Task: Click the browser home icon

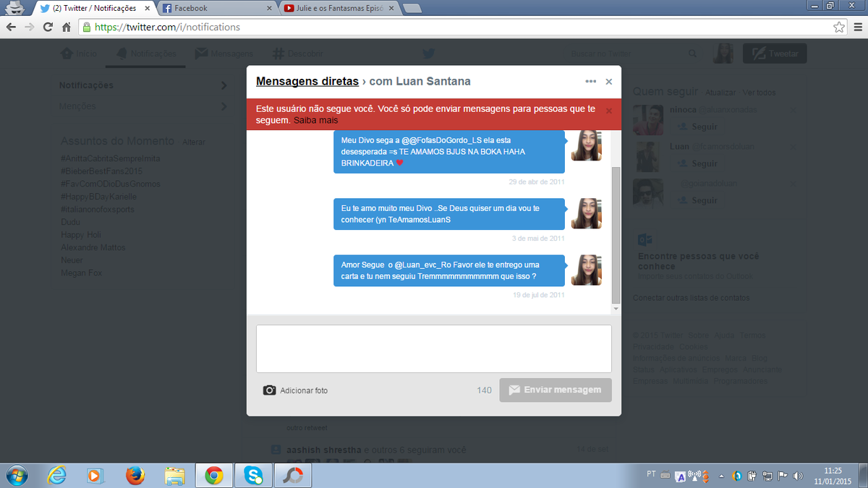Action: click(x=66, y=27)
